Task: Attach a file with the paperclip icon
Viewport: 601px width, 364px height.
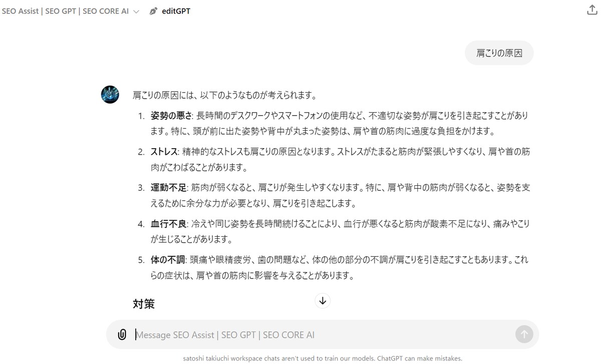Action: point(122,334)
